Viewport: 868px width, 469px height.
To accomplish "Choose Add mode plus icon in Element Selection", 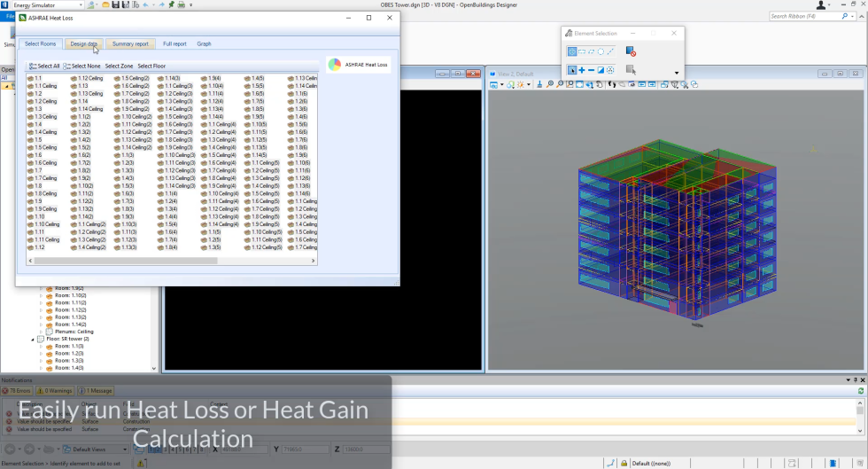I will point(582,70).
